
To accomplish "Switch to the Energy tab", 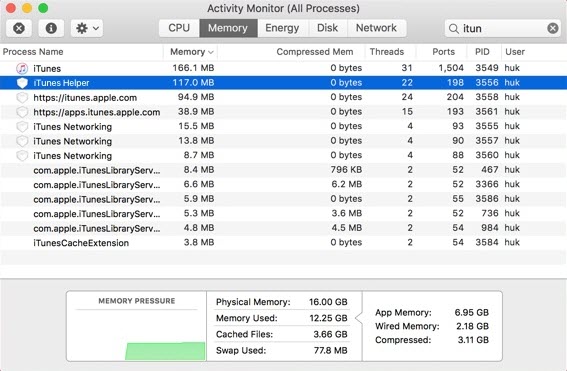I will coord(282,28).
